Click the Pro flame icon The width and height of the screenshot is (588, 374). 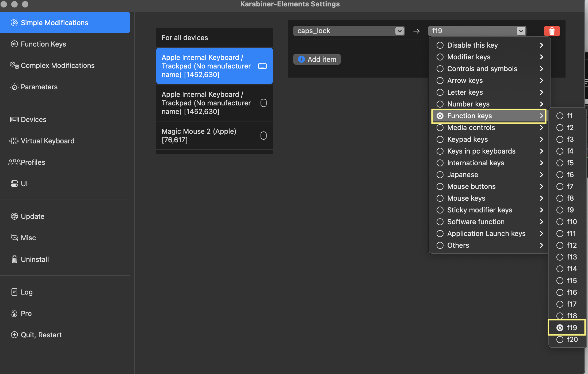tap(14, 313)
